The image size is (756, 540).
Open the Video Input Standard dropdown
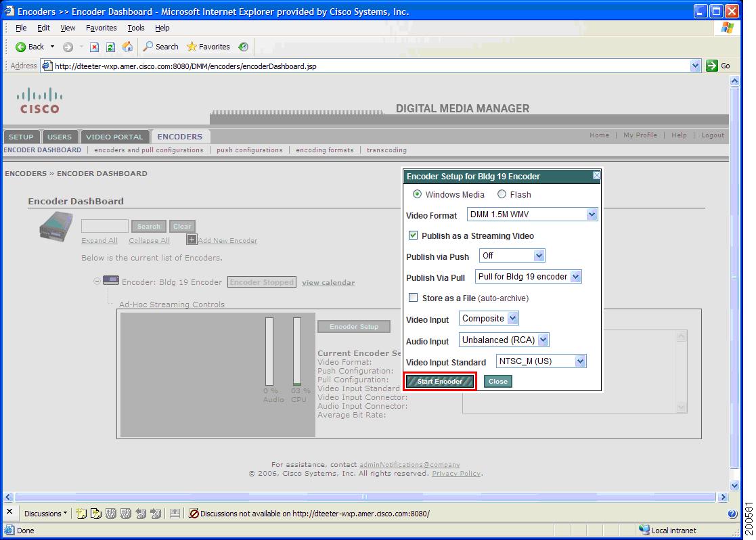pos(579,361)
